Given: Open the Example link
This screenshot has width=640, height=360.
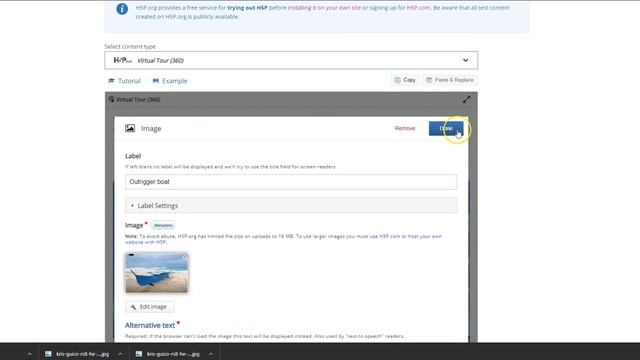Looking at the screenshot, I should pyautogui.click(x=170, y=81).
